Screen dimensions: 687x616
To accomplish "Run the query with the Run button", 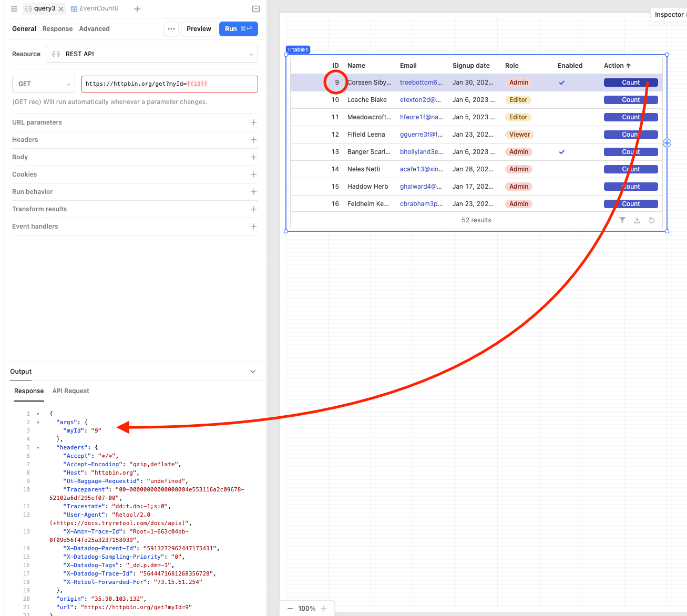I will click(x=238, y=29).
